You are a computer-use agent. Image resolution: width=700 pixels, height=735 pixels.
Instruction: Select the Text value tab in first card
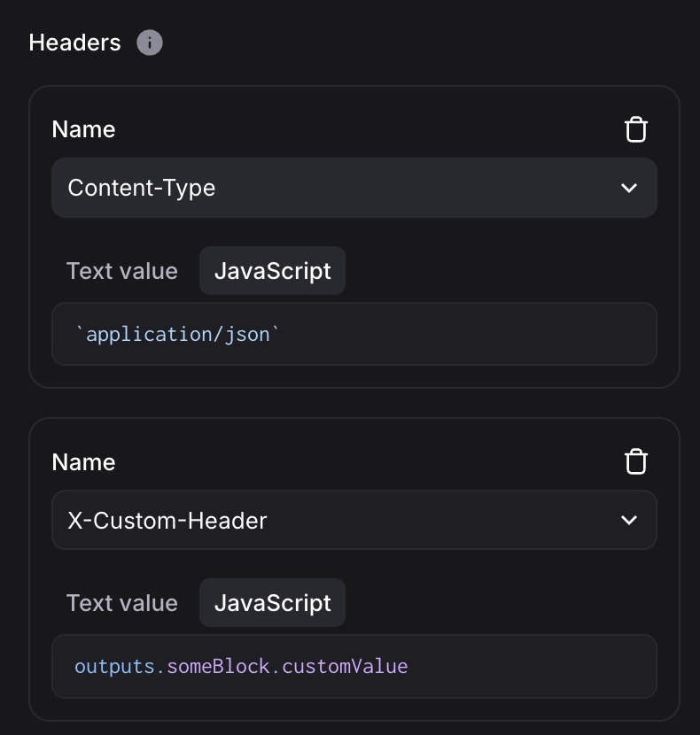click(122, 270)
